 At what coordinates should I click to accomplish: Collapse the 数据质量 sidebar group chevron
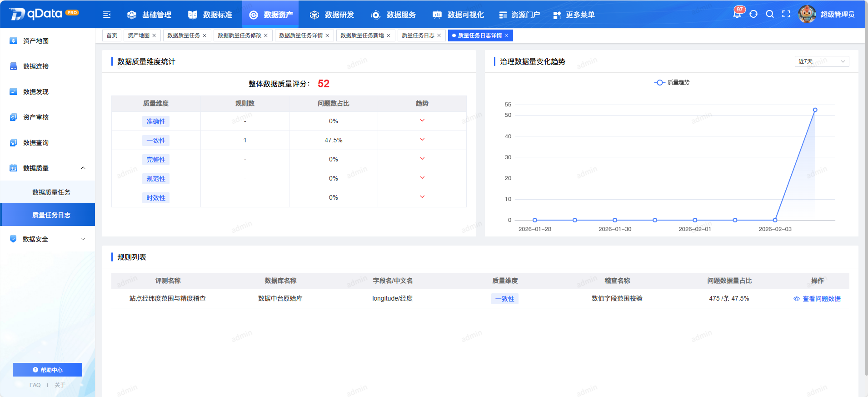pyautogui.click(x=83, y=168)
